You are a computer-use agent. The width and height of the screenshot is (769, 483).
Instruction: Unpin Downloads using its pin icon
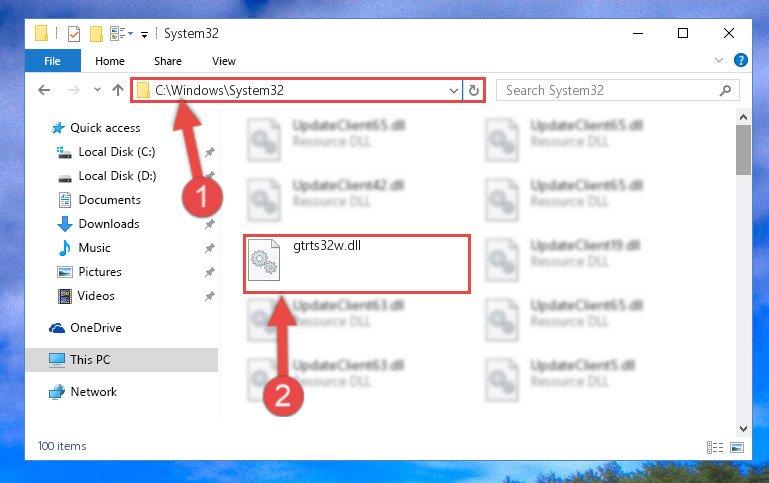(x=210, y=224)
